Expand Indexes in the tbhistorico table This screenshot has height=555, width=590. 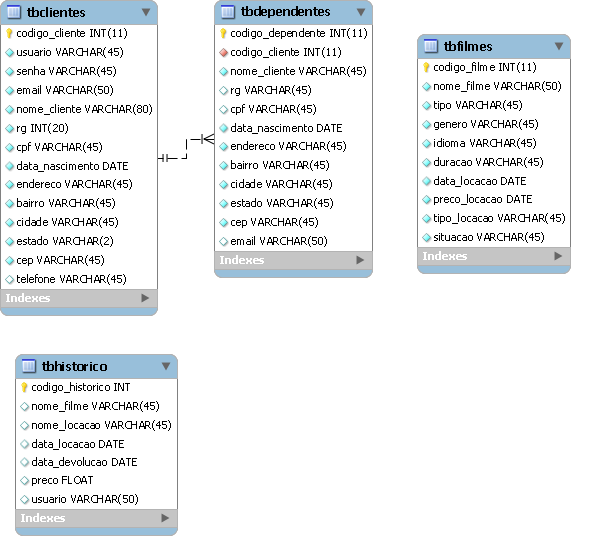pyautogui.click(x=165, y=518)
